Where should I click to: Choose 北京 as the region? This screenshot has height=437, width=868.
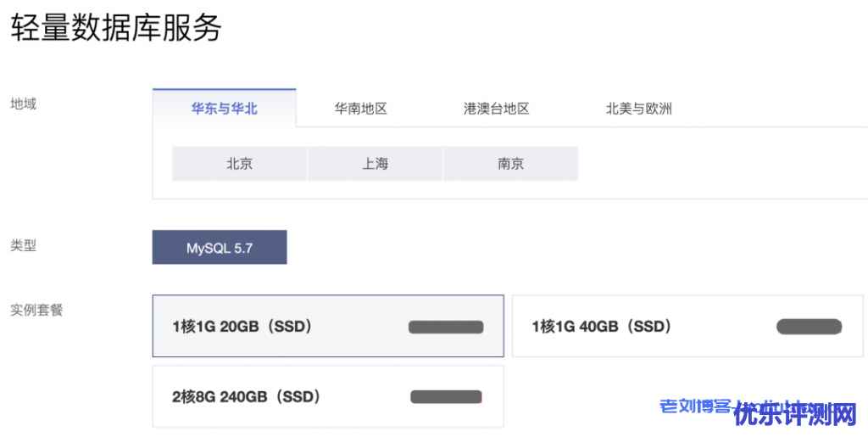pyautogui.click(x=239, y=164)
